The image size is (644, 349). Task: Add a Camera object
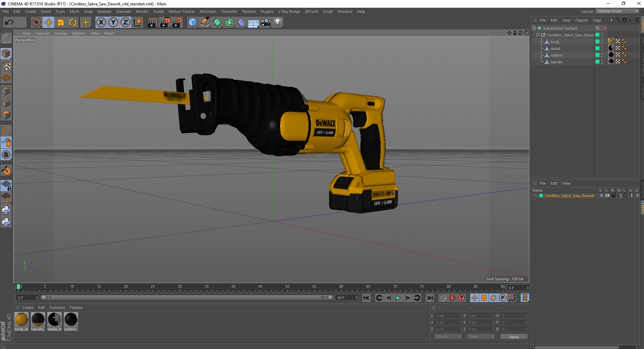click(x=266, y=23)
